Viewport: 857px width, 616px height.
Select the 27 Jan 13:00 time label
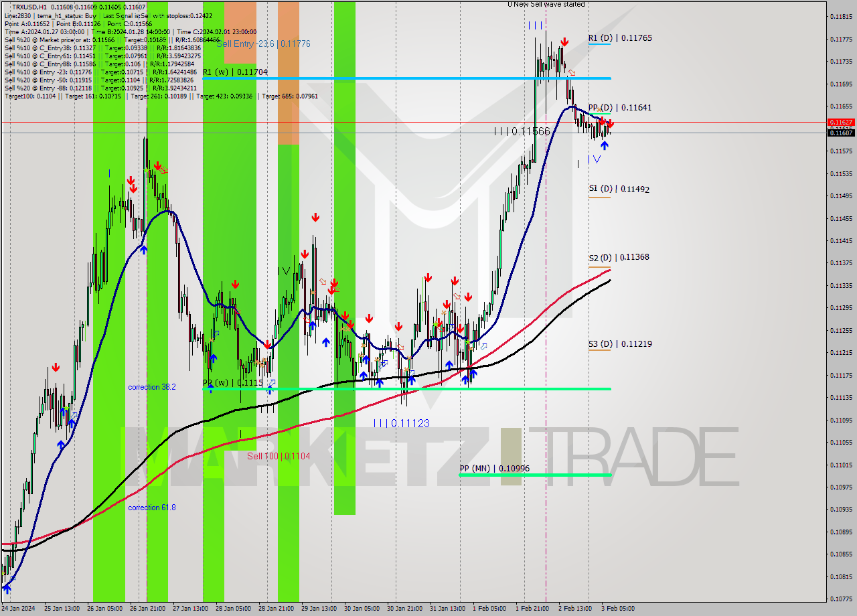(x=191, y=609)
